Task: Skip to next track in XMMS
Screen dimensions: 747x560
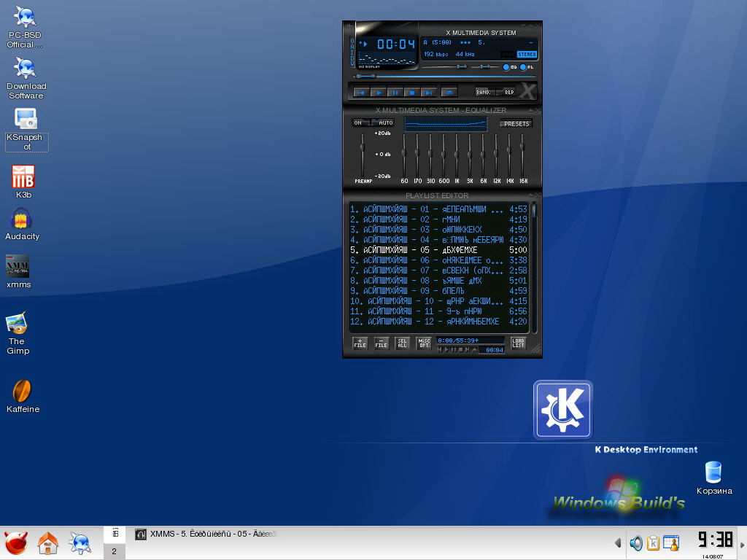Action: tap(429, 93)
